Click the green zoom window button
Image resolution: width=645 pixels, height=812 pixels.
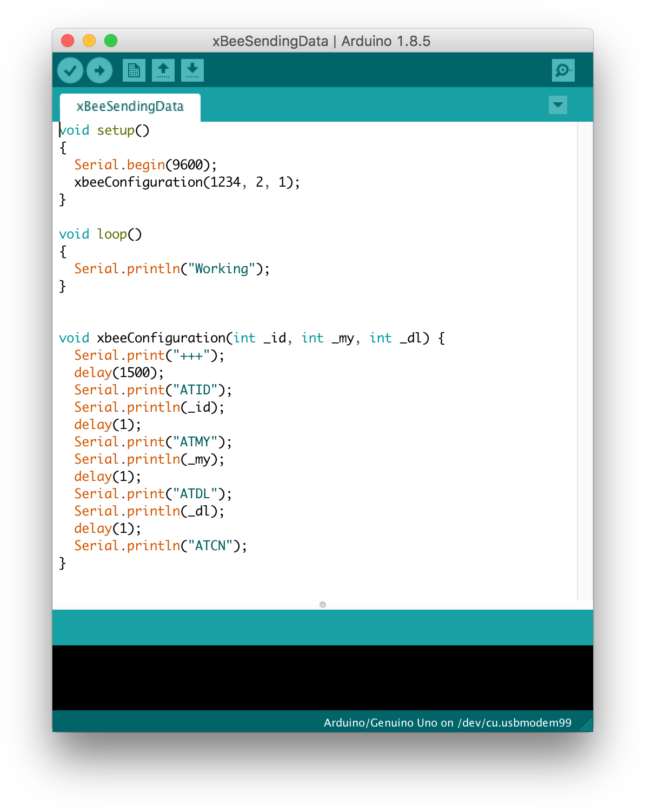111,41
